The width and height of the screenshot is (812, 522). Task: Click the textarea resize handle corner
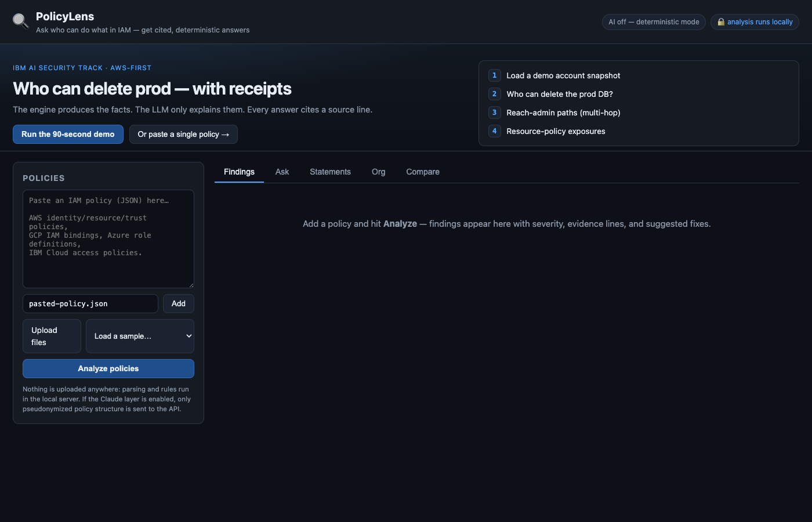pos(190,284)
